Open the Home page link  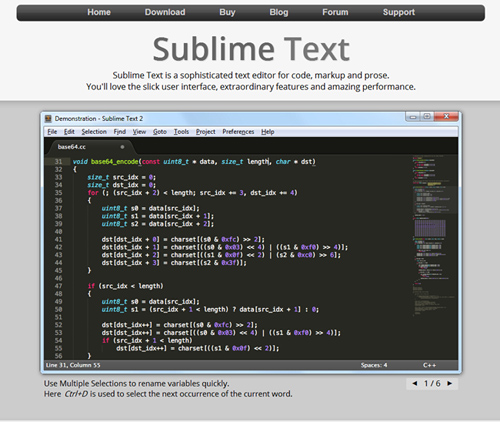click(99, 12)
